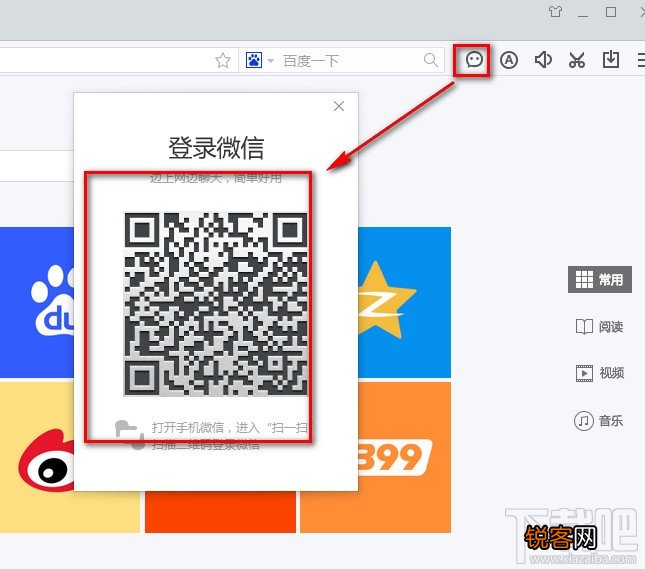Click the Baidu paw search engine icon
This screenshot has height=569, width=645.
point(254,60)
